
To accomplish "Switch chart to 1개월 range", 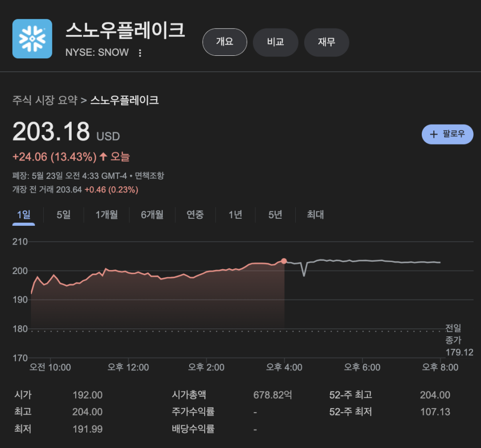I will [x=107, y=215].
